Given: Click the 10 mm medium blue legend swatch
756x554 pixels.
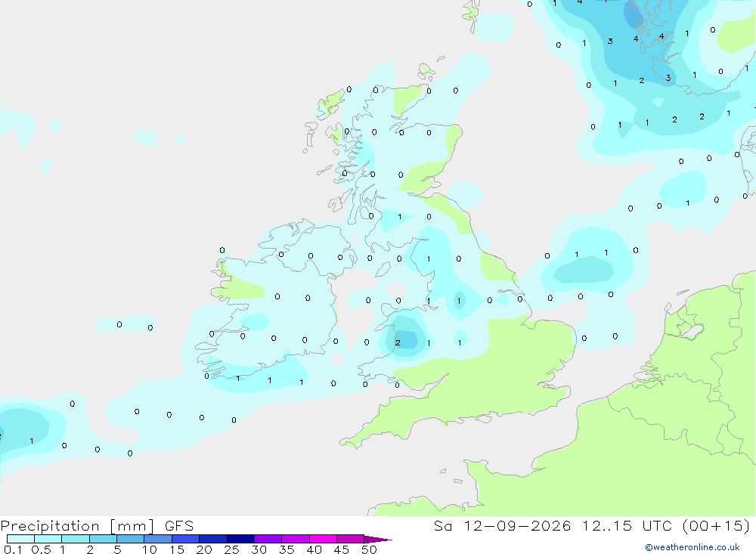Looking at the screenshot, I should 158,539.
